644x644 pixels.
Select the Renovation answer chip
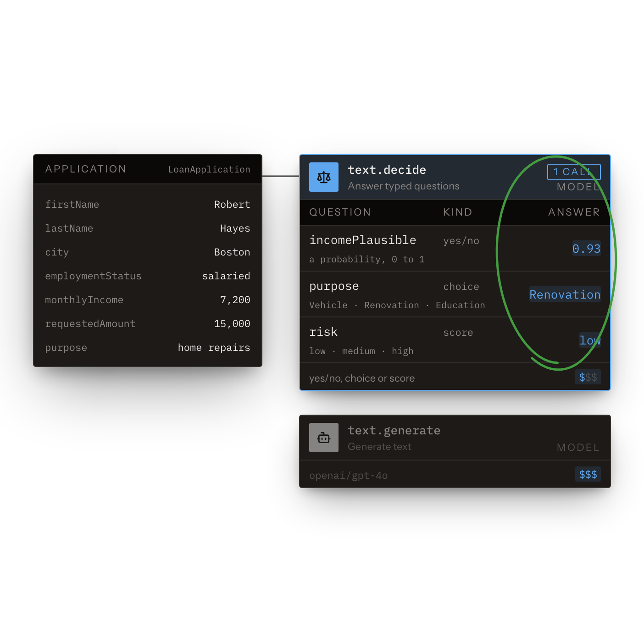[x=565, y=294]
